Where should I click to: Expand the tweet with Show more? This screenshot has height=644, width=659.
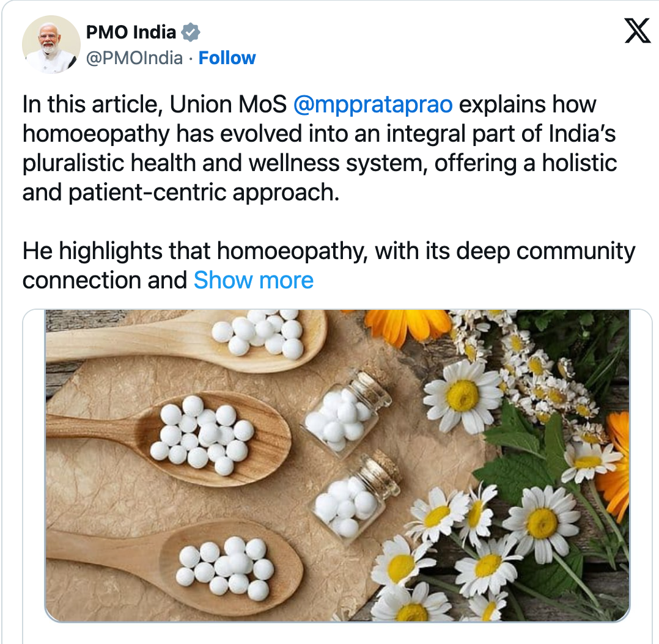254,280
